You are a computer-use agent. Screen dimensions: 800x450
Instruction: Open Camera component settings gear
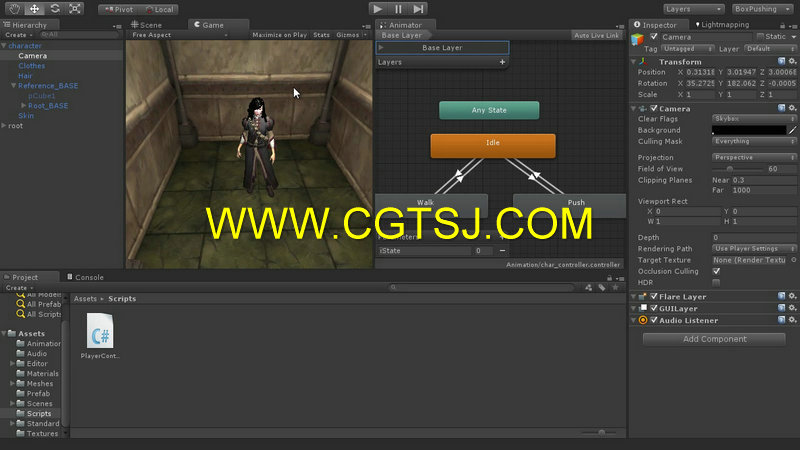[792, 108]
